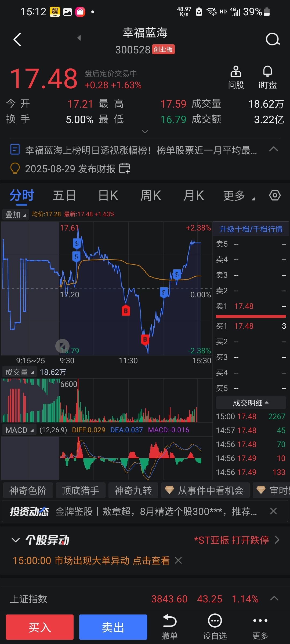Tap the Meituan notification icon in status bar
The image size is (290, 644).
pyautogui.click(x=55, y=12)
